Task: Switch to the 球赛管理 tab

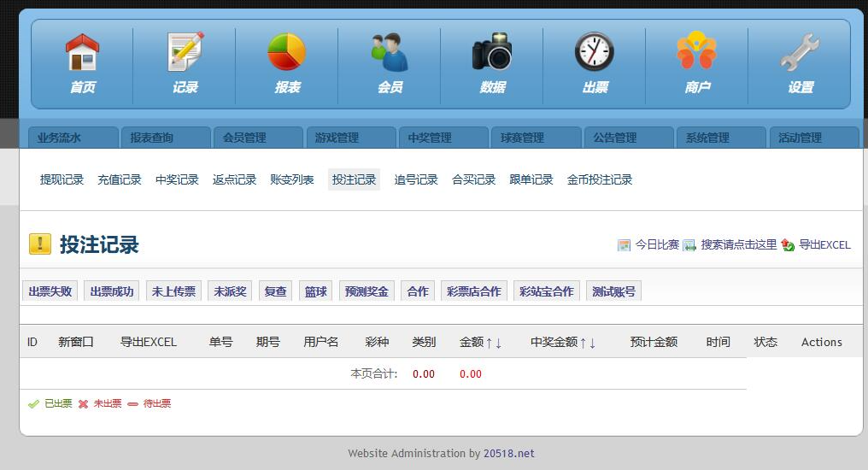Action: [x=537, y=138]
